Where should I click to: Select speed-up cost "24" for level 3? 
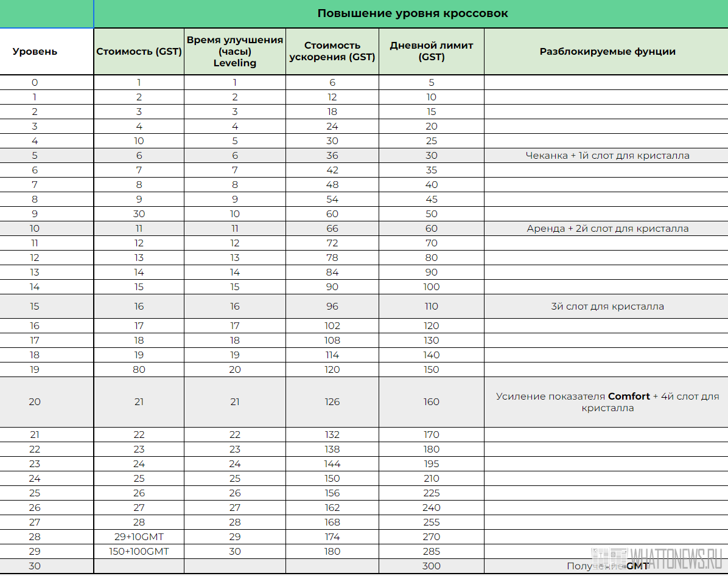coord(332,126)
